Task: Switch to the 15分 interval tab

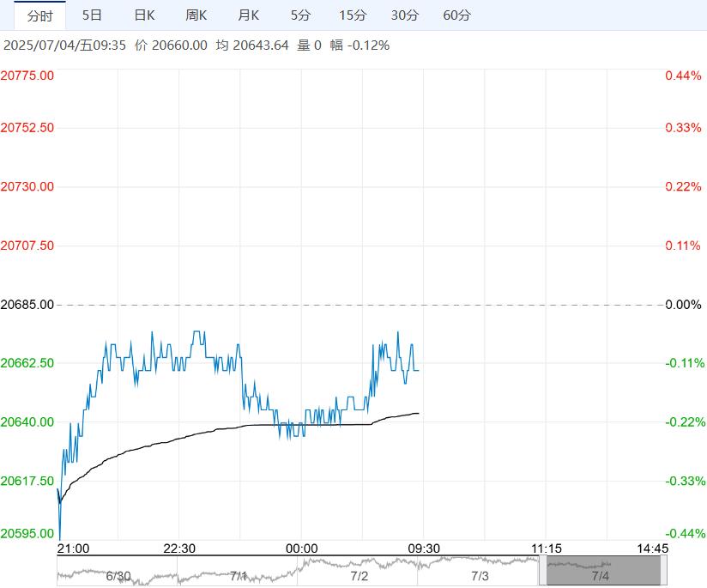Action: tap(353, 15)
